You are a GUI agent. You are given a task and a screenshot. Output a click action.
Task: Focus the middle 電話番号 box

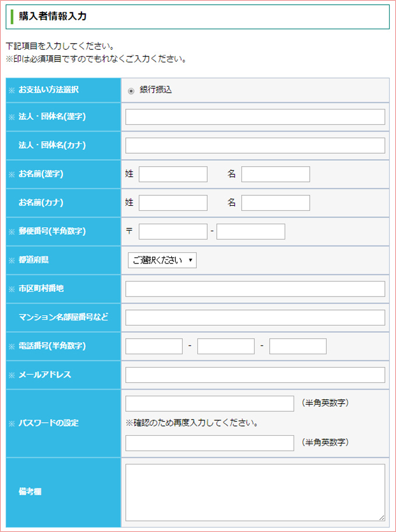(x=226, y=346)
